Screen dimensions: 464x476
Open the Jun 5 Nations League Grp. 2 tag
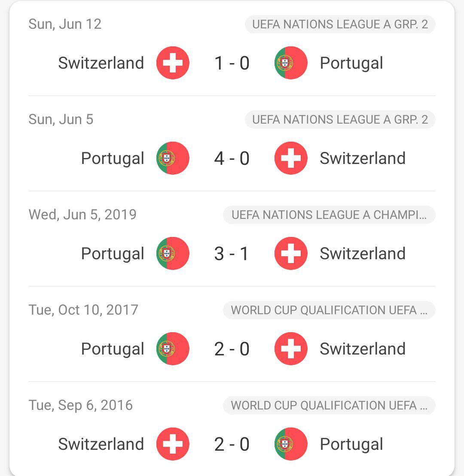340,120
